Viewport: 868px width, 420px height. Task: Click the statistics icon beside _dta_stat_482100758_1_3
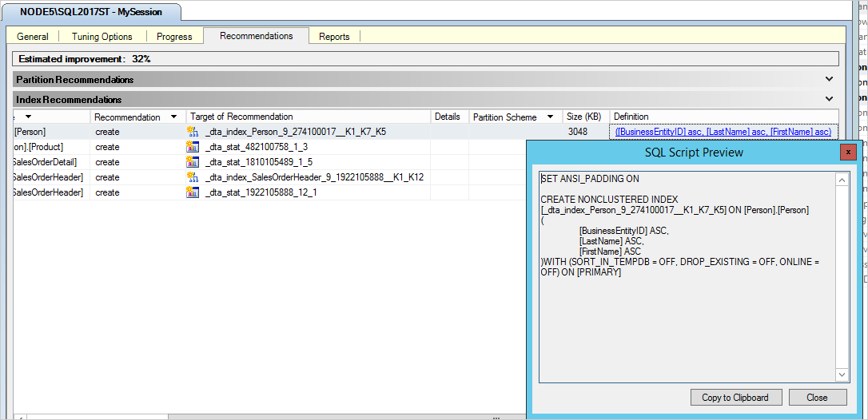pos(192,147)
